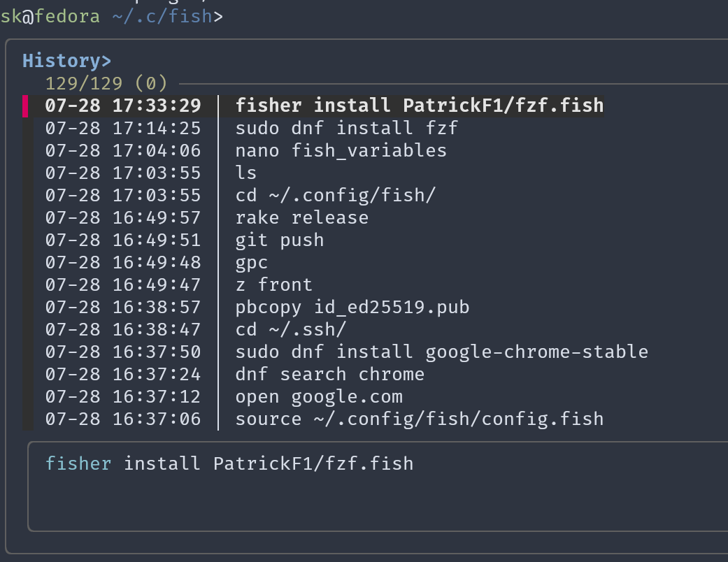This screenshot has height=562, width=728.
Task: Click the '129/129' results counter
Action: pos(85,82)
